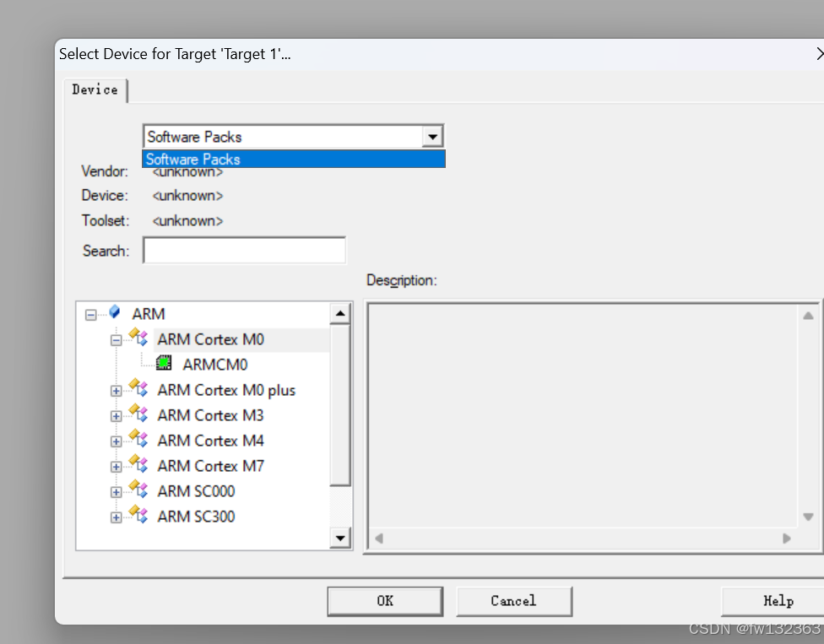Screen dimensions: 824x644
Task: Click the Cancel button
Action: click(x=514, y=601)
